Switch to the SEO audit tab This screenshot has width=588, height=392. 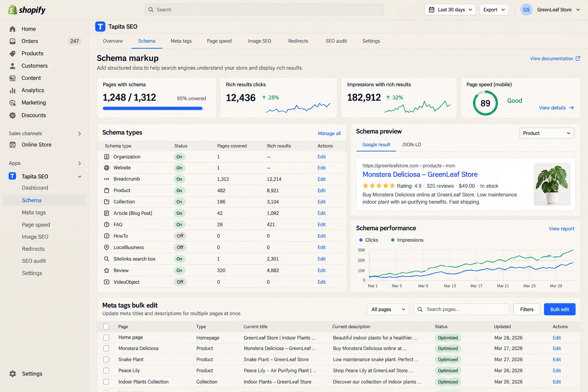tap(336, 41)
